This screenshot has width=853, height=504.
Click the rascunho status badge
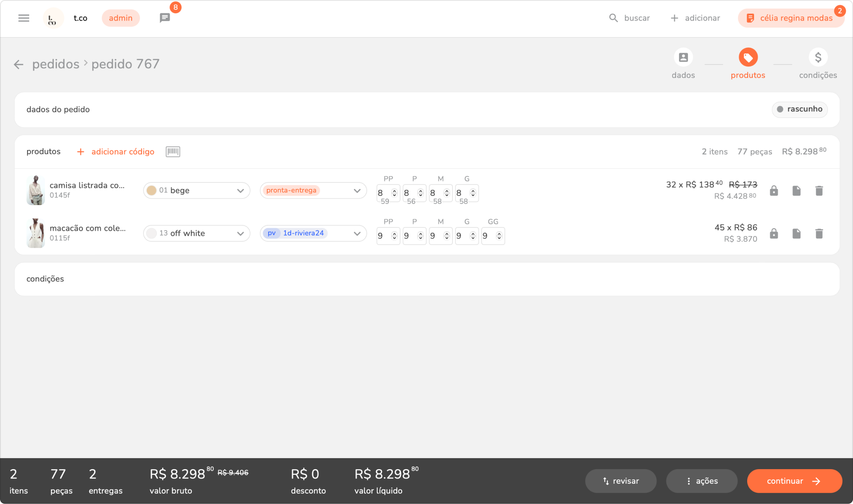click(x=799, y=109)
